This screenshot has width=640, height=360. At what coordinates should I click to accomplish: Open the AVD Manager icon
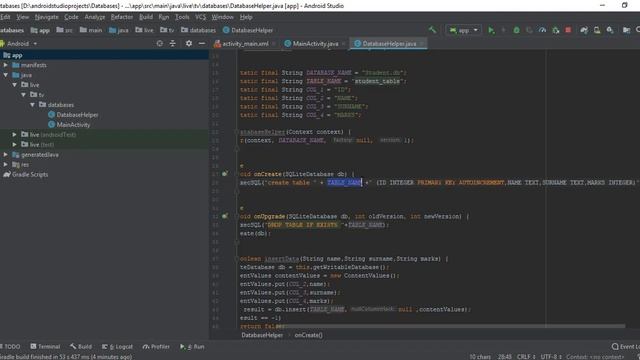(x=597, y=30)
